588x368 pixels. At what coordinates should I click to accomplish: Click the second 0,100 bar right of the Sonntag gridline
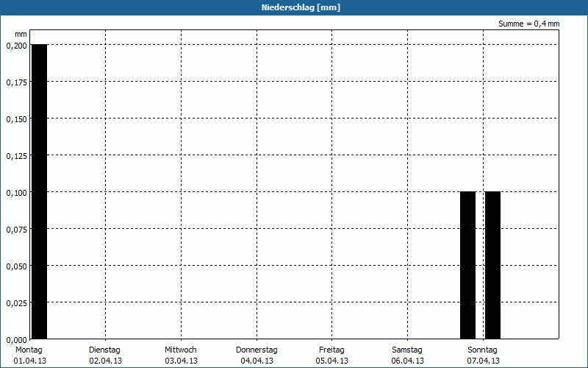point(492,265)
